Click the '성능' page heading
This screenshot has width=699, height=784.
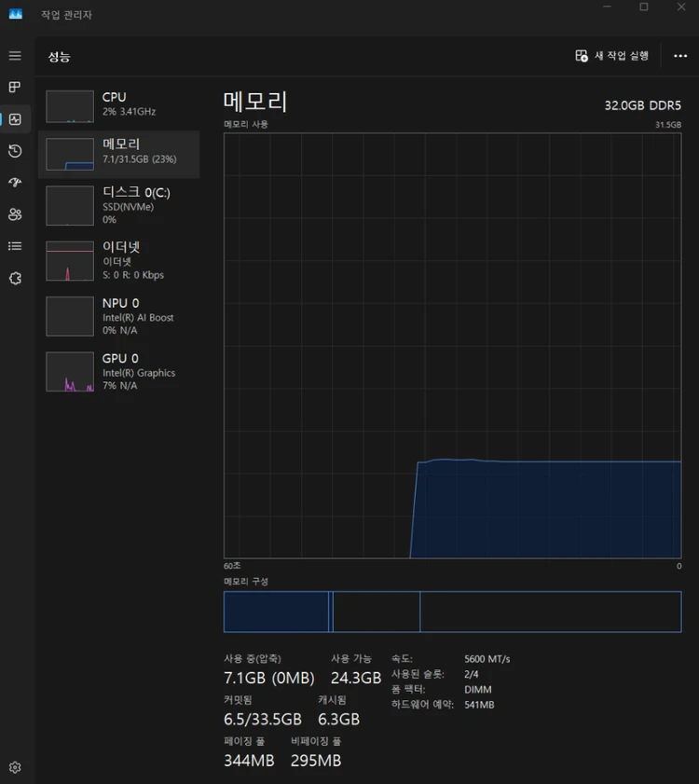tap(59, 57)
